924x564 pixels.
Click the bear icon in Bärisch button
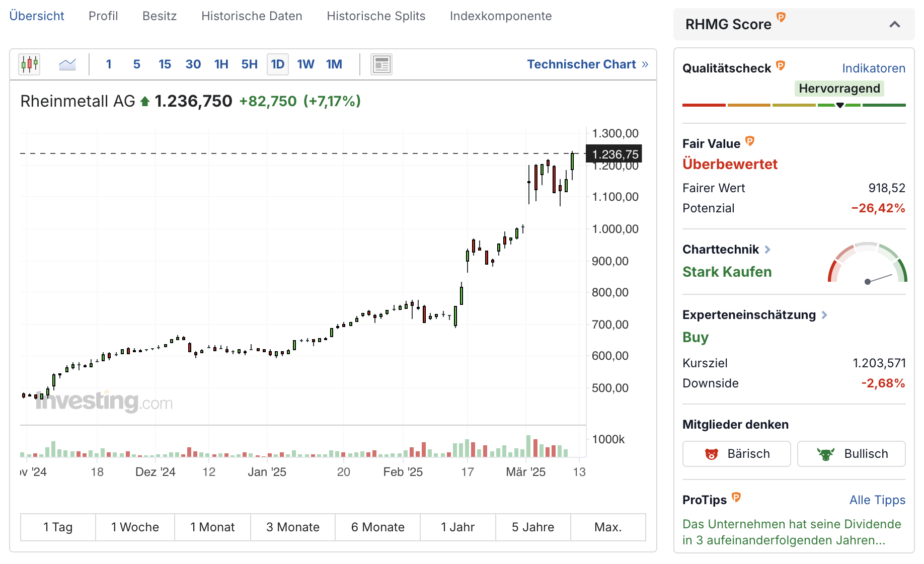(x=712, y=454)
